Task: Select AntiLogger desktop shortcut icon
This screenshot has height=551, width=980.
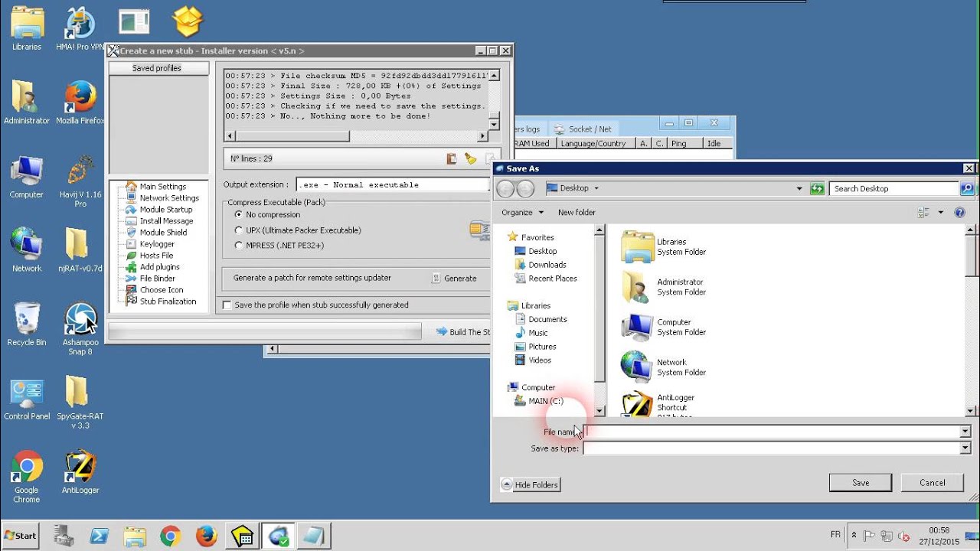Action: click(80, 472)
